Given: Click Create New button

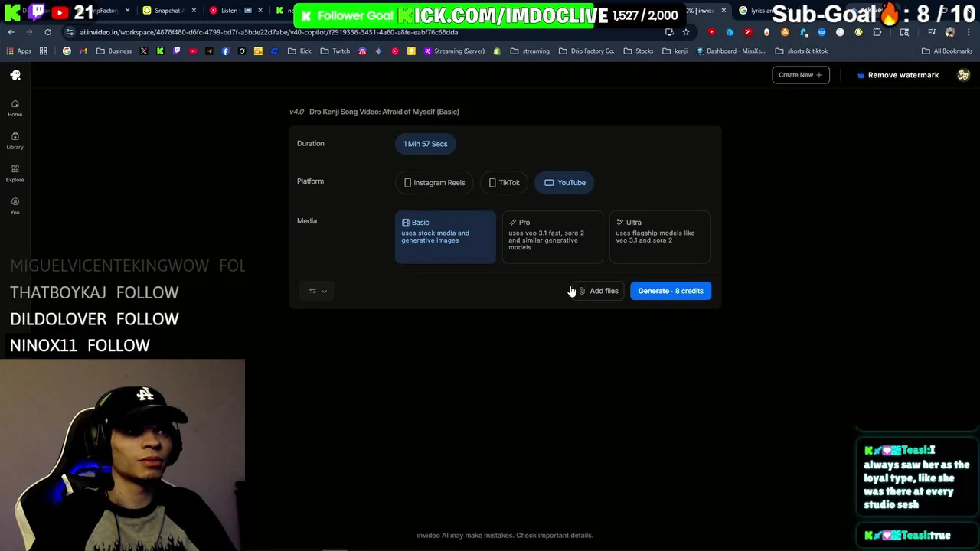Looking at the screenshot, I should pyautogui.click(x=800, y=75).
